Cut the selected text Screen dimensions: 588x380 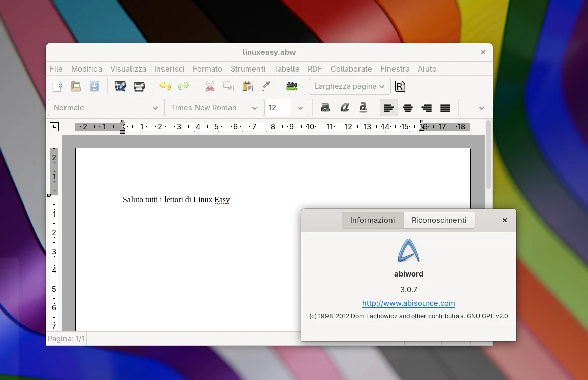click(x=209, y=86)
